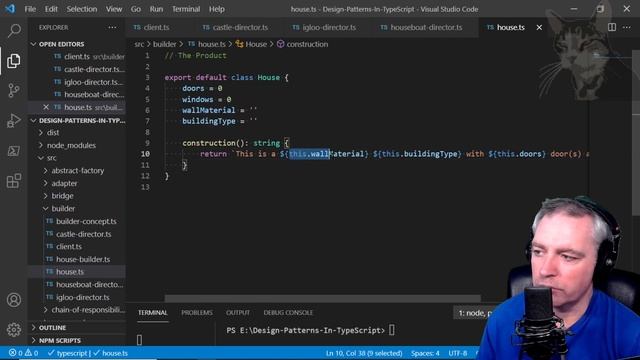The image size is (640, 360).
Task: Switch to the igloo-director.ts tab
Action: [x=329, y=27]
